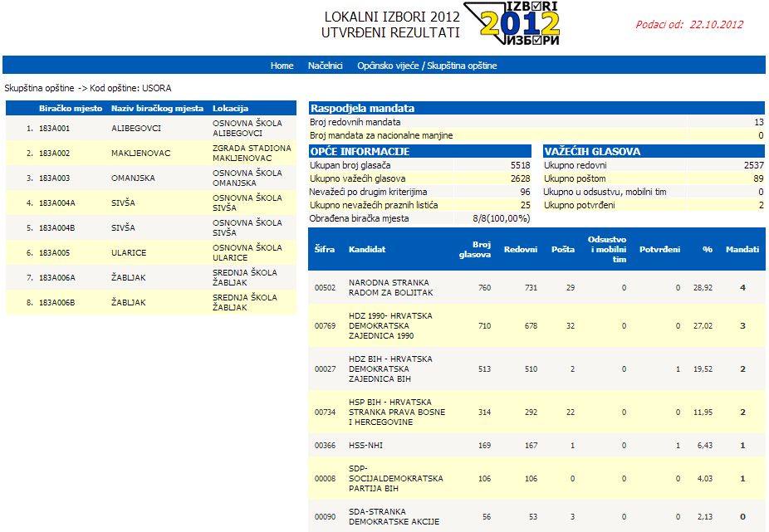769x532 pixels.
Task: Click party code 00366
Action: [x=326, y=445]
